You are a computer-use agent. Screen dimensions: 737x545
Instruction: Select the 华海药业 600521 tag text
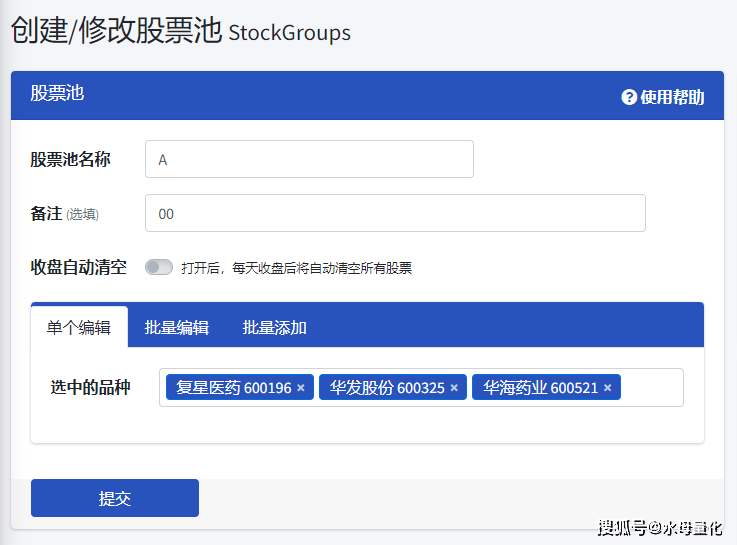click(541, 388)
